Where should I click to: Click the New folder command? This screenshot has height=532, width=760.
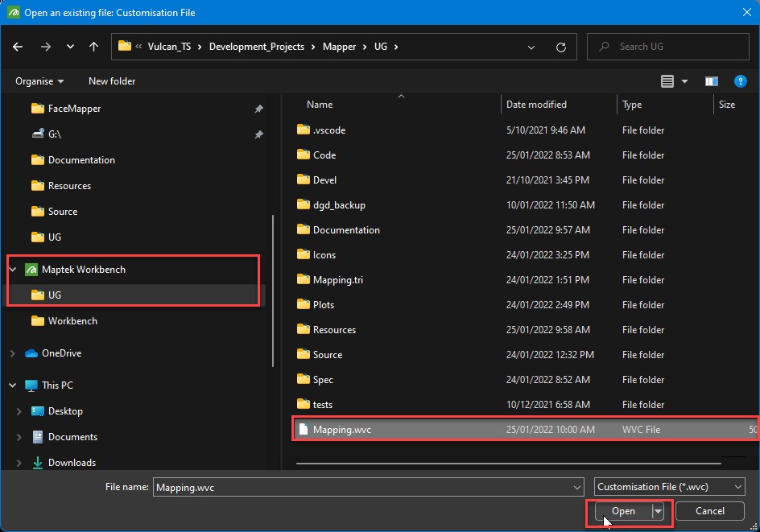112,81
